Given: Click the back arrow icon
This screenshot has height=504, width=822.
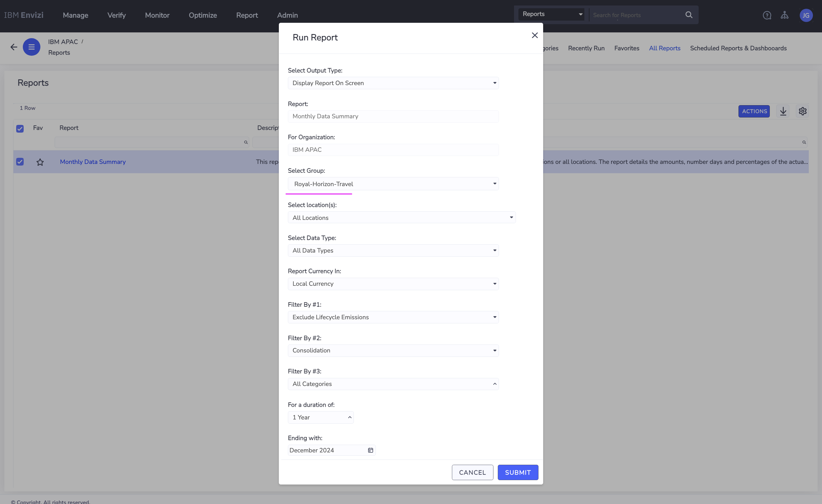Looking at the screenshot, I should [x=14, y=47].
